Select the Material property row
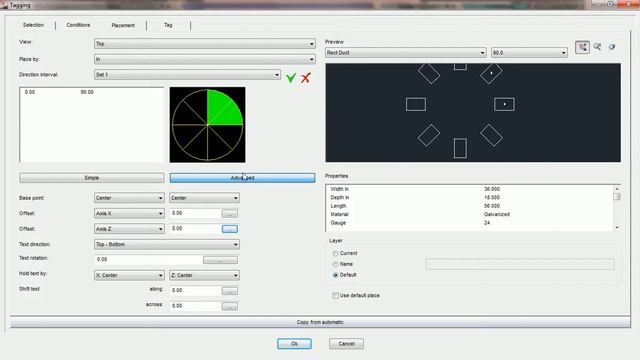 469,214
